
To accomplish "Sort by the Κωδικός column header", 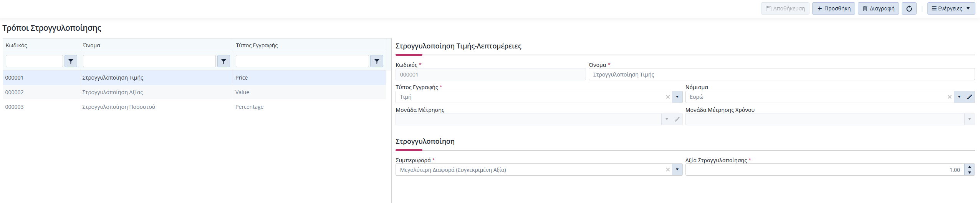I will coord(41,45).
